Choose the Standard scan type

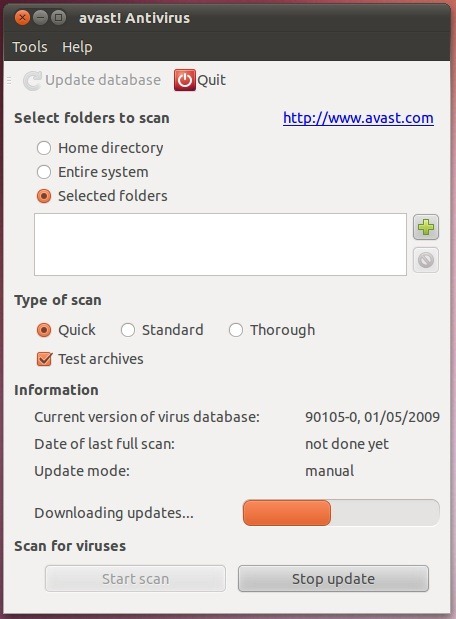[x=128, y=330]
